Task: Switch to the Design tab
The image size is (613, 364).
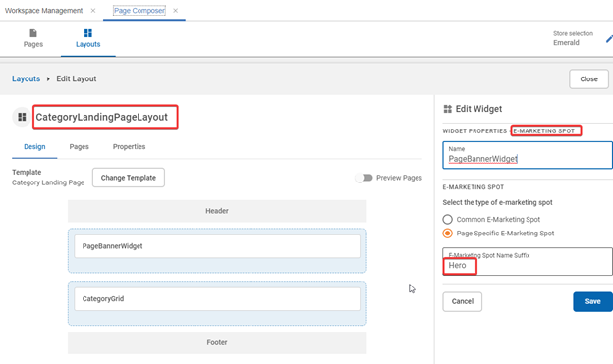Action: tap(34, 147)
